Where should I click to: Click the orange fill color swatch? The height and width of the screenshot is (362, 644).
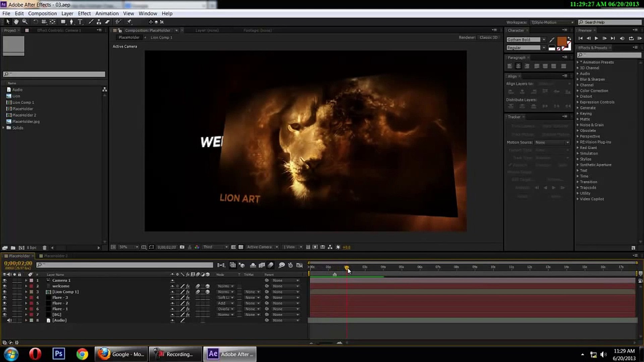[561, 42]
